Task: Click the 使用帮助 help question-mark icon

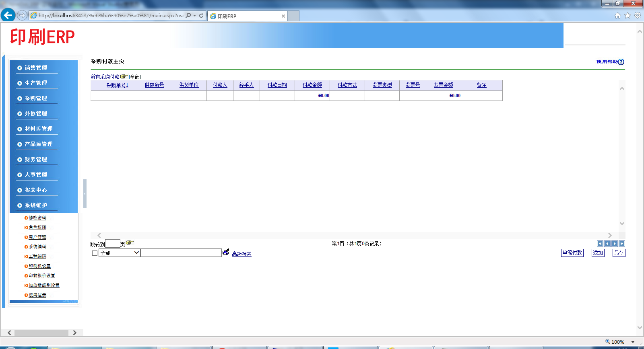Action: pos(621,62)
